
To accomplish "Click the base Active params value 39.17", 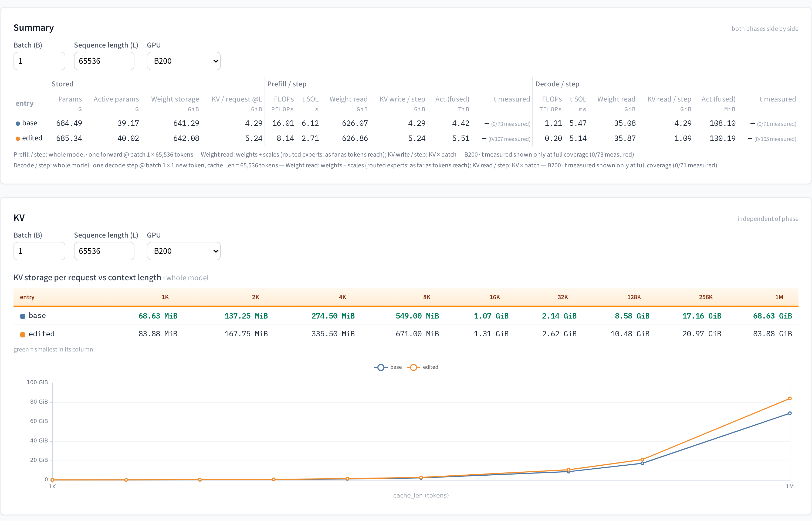I will click(128, 123).
